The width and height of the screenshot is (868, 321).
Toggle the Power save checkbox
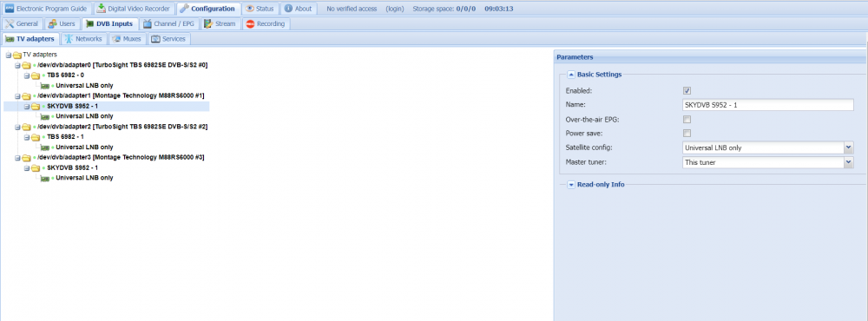[x=687, y=133]
